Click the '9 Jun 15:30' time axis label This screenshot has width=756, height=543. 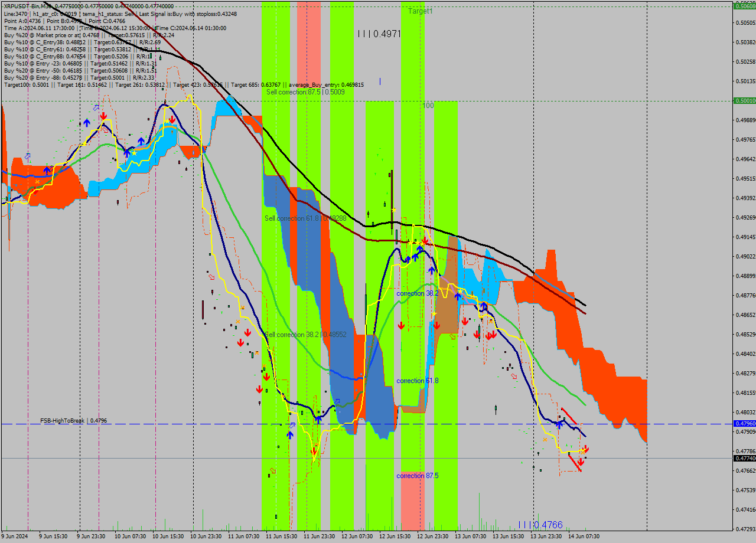(53, 536)
